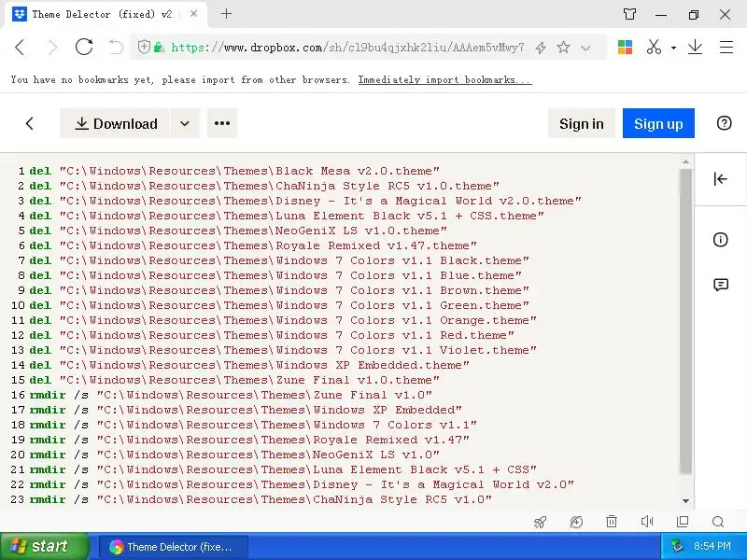Click the window/split view icon in the status bar
Image resolution: width=747 pixels, height=560 pixels.
(683, 522)
